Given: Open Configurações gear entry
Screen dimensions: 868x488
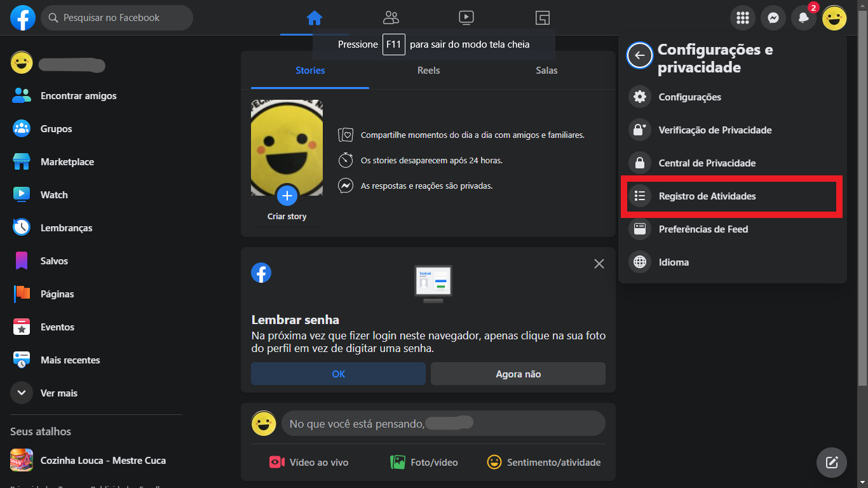Looking at the screenshot, I should coord(733,97).
